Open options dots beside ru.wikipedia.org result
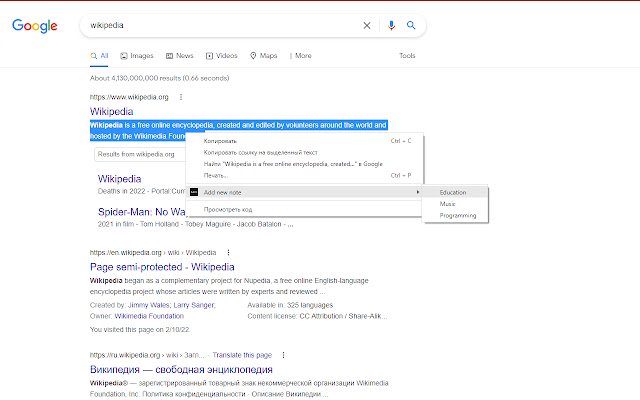640x400 pixels. [x=283, y=355]
